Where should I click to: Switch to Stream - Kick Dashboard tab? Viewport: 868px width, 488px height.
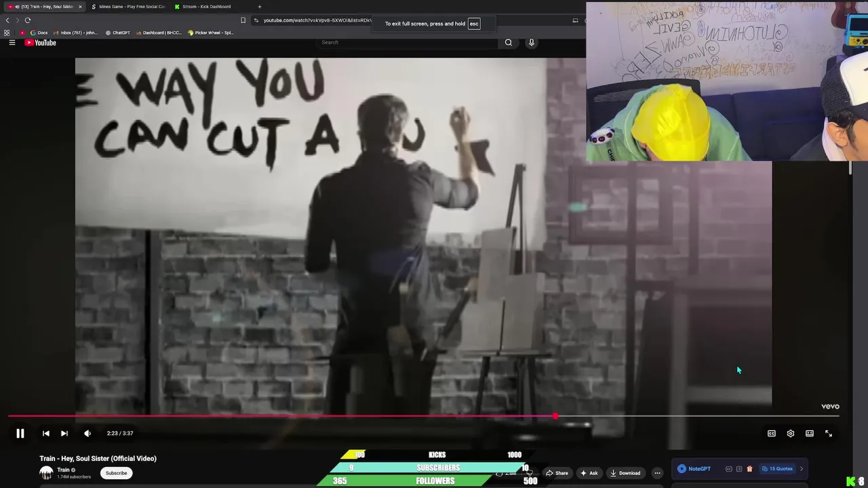[206, 7]
